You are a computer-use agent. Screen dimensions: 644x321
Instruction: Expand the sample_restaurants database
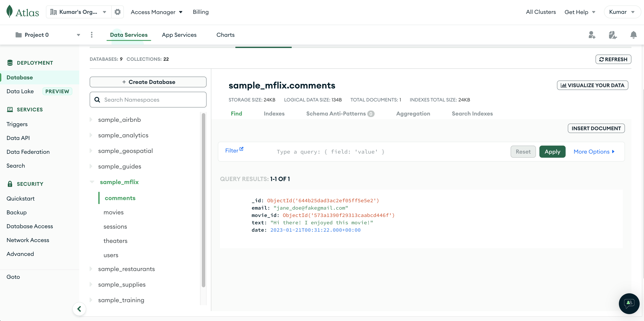pos(91,269)
